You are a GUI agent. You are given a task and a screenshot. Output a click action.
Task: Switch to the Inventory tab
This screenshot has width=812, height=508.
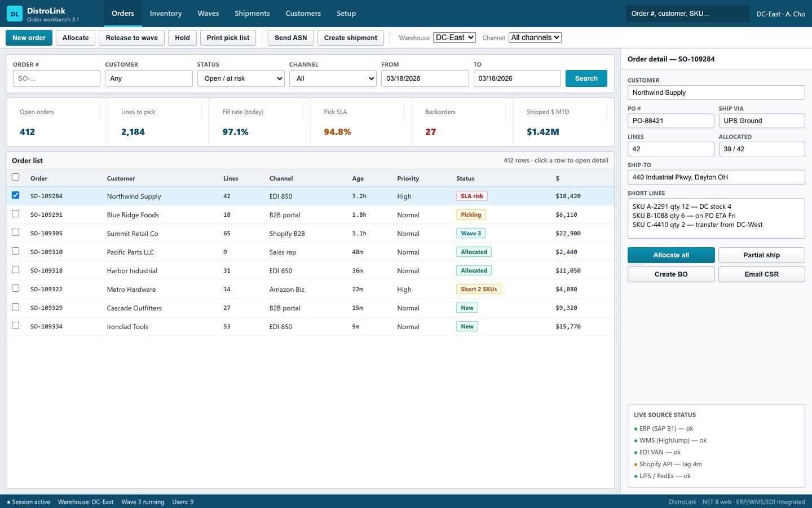(x=166, y=14)
